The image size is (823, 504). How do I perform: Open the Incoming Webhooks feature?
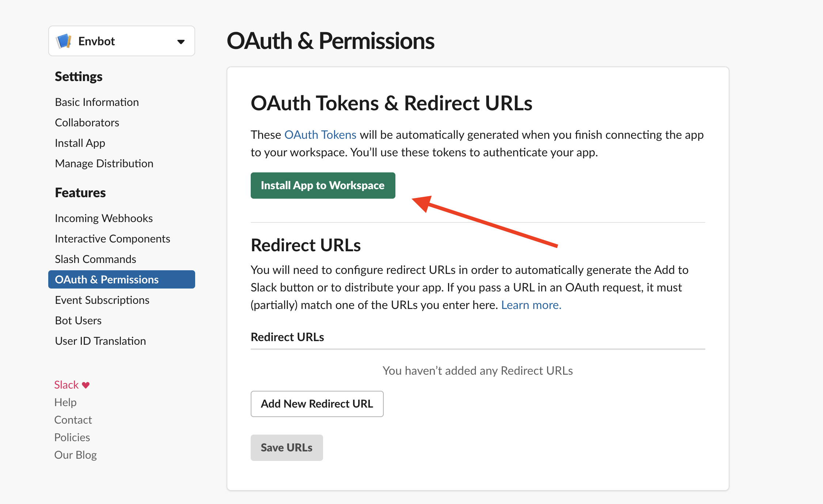(x=104, y=218)
